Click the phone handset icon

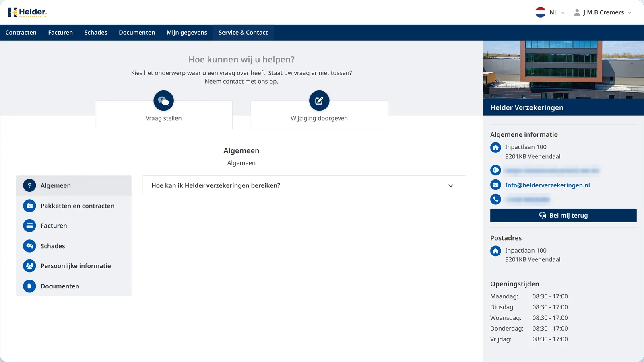[495, 199]
